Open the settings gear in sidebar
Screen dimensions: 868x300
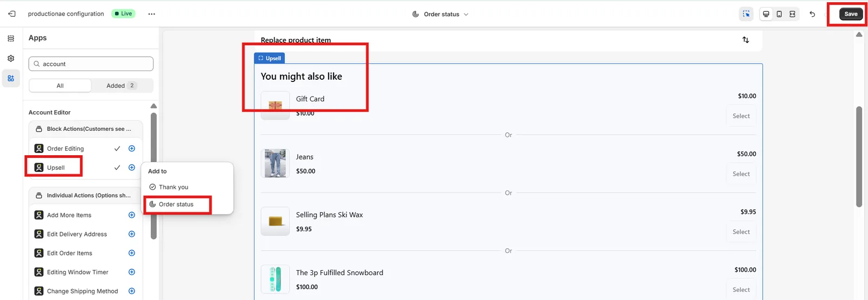[11, 58]
